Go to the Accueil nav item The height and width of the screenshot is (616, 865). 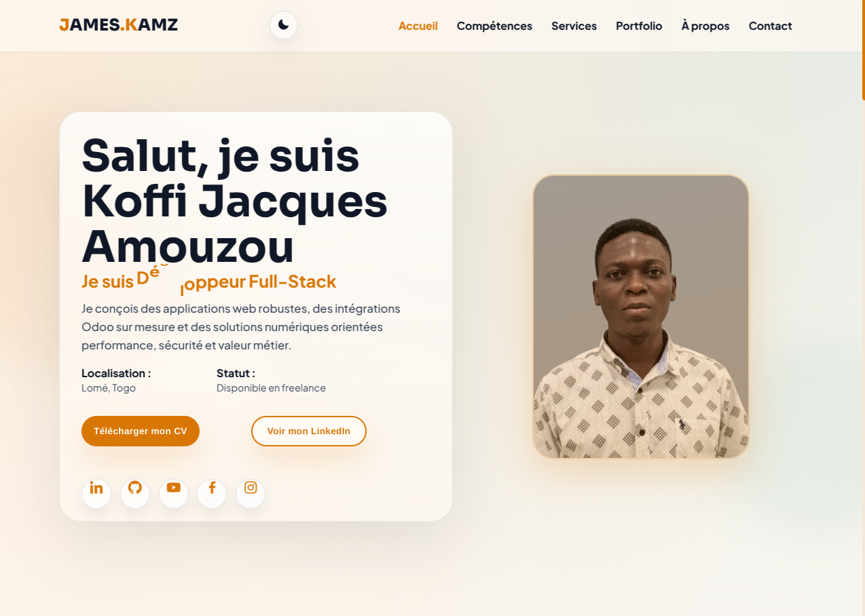point(418,26)
